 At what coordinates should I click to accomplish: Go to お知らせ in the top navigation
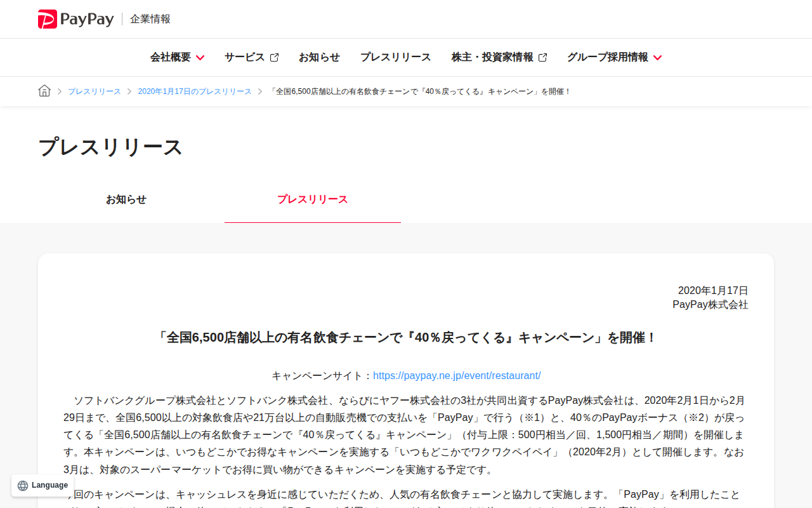point(319,57)
